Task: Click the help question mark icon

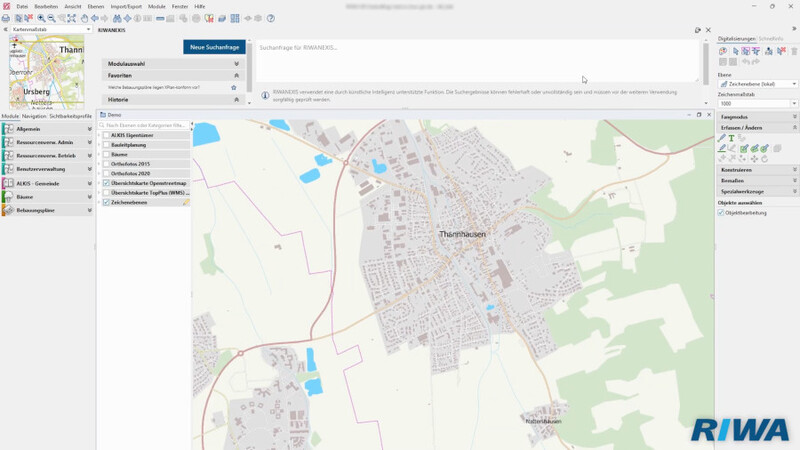Action: [271, 18]
